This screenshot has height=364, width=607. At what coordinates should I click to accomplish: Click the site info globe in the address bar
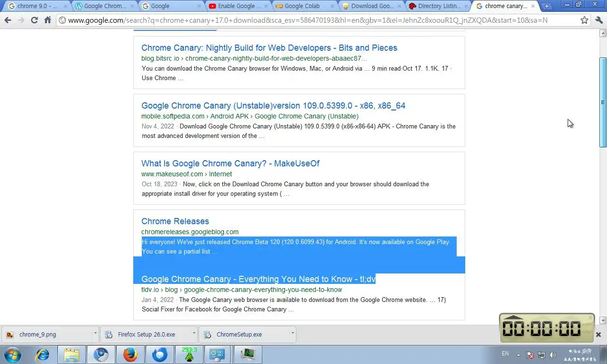(62, 20)
